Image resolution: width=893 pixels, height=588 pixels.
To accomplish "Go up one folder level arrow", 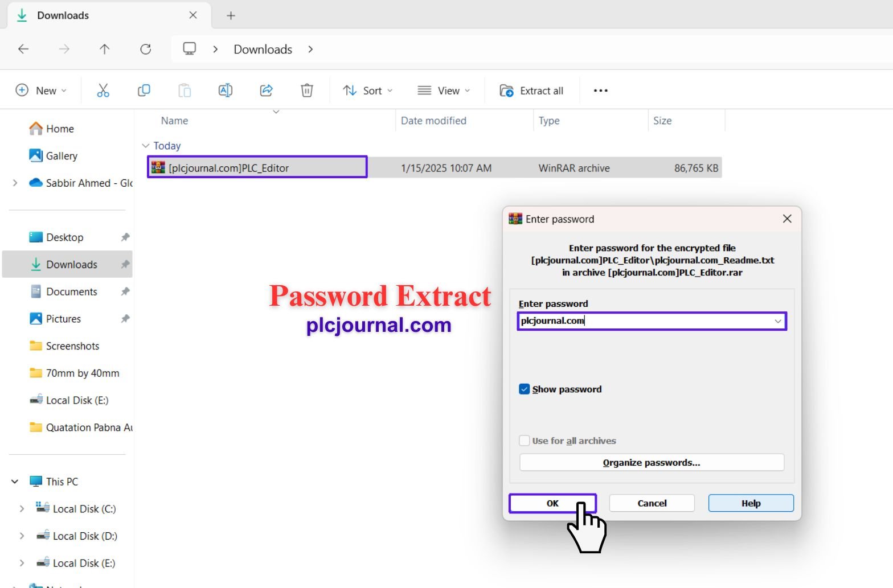I will [x=105, y=49].
